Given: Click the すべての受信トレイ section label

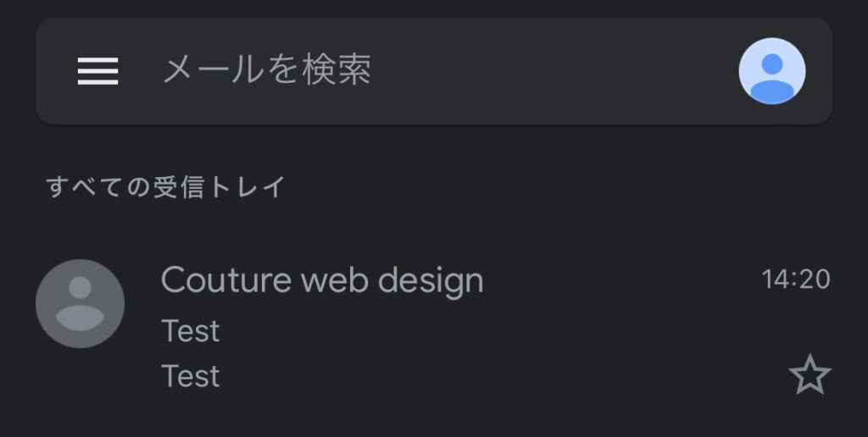Looking at the screenshot, I should tap(165, 186).
